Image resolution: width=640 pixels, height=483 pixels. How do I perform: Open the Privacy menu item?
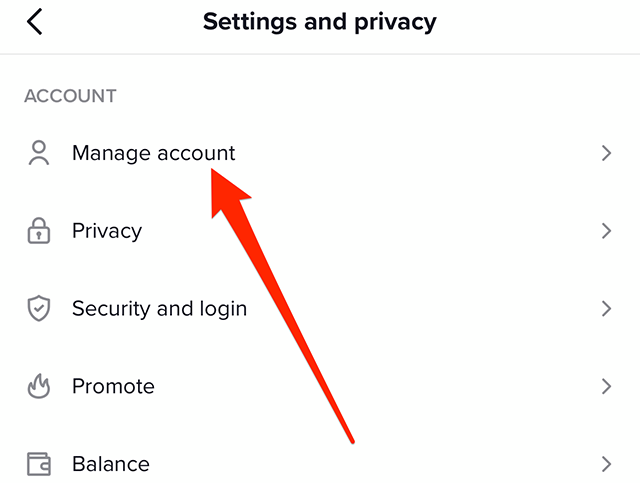pos(107,231)
